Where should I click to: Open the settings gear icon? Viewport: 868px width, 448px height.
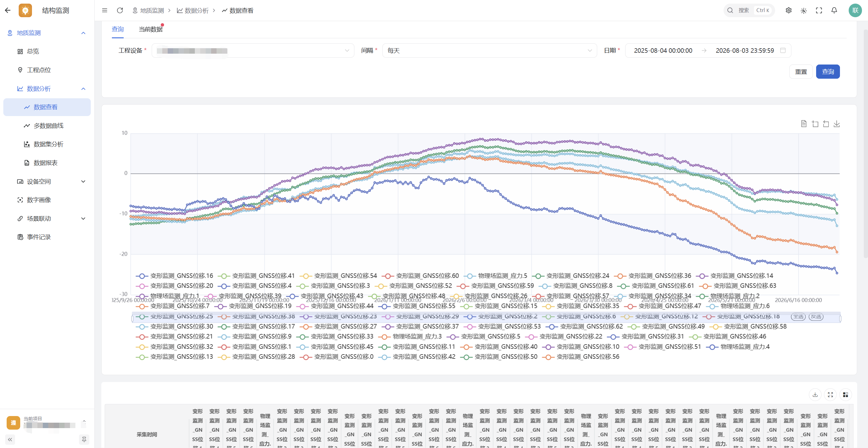pos(788,11)
